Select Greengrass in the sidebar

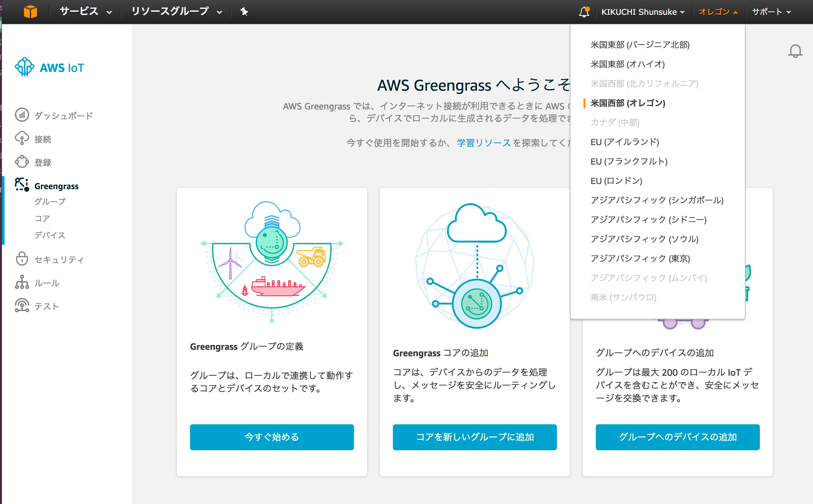click(x=56, y=186)
